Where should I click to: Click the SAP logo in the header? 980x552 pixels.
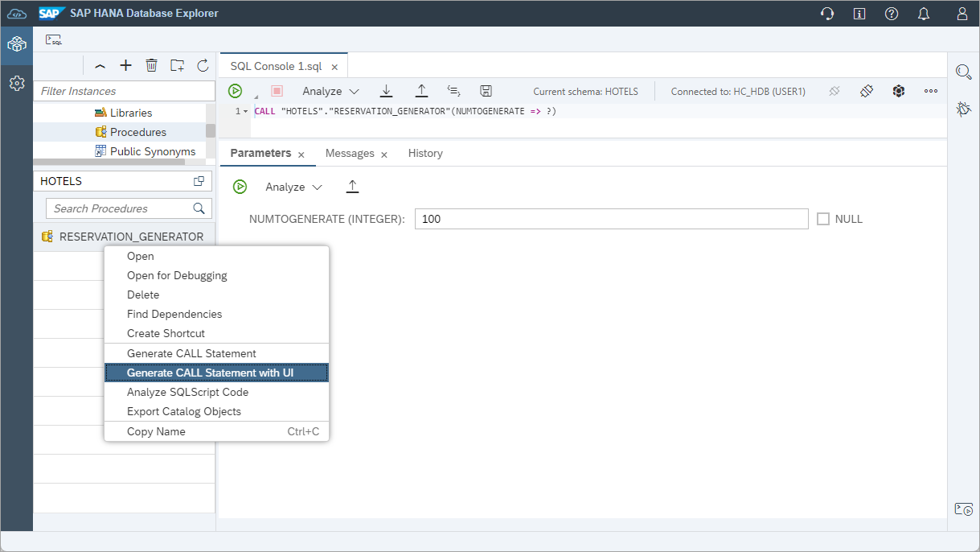click(52, 13)
